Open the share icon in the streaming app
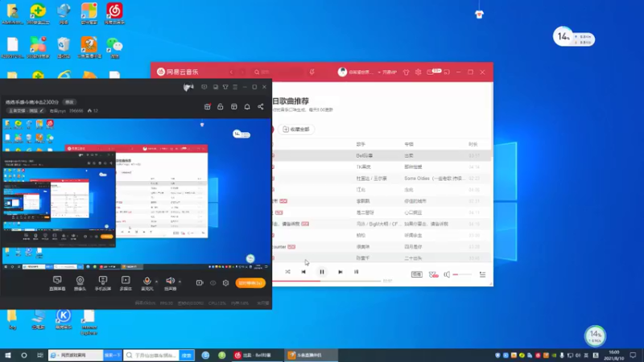 click(x=260, y=107)
